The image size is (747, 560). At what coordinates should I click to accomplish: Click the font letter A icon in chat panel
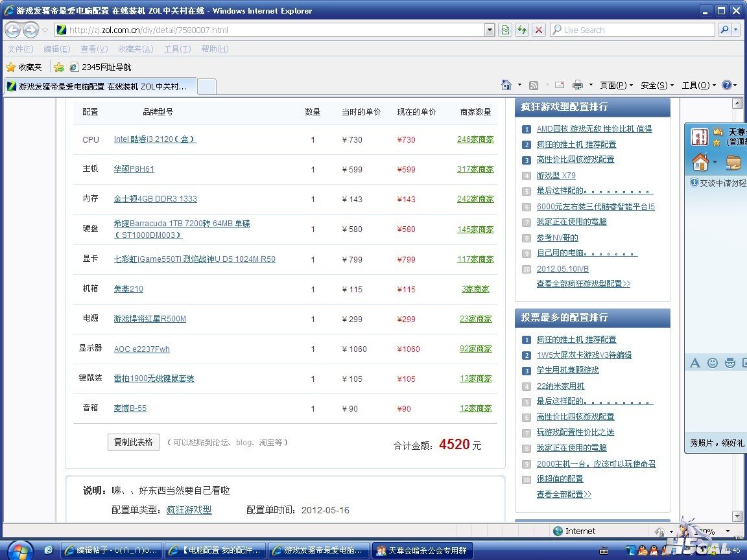(x=695, y=363)
